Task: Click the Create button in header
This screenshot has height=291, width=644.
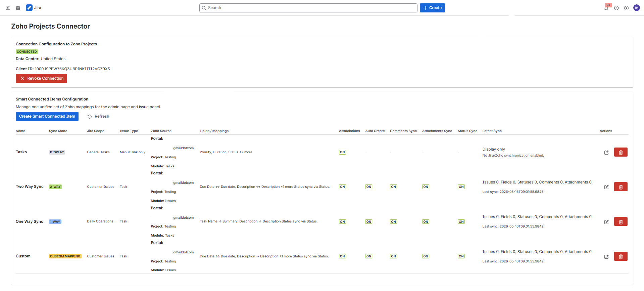Action: 432,8
